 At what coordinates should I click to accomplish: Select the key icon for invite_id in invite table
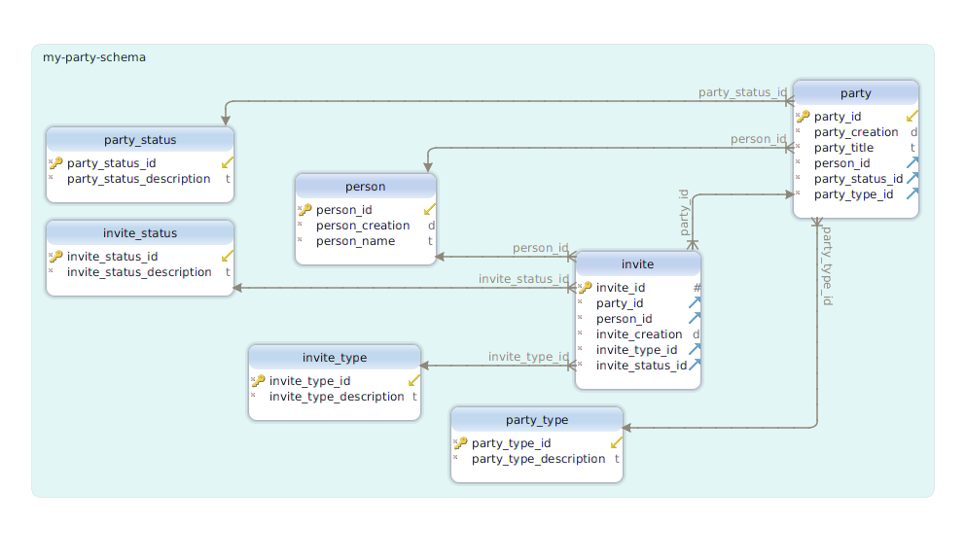[586, 287]
